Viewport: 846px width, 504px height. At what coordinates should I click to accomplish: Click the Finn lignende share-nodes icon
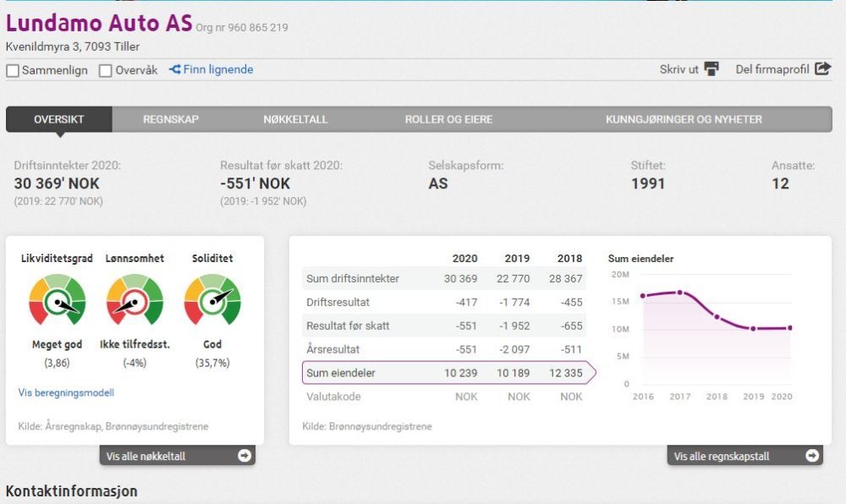click(x=175, y=69)
